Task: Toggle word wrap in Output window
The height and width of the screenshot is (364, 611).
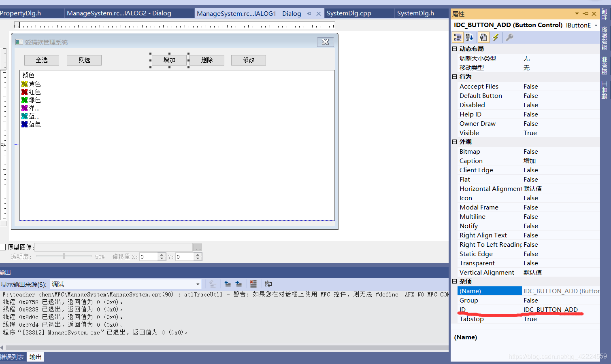Action: 268,284
